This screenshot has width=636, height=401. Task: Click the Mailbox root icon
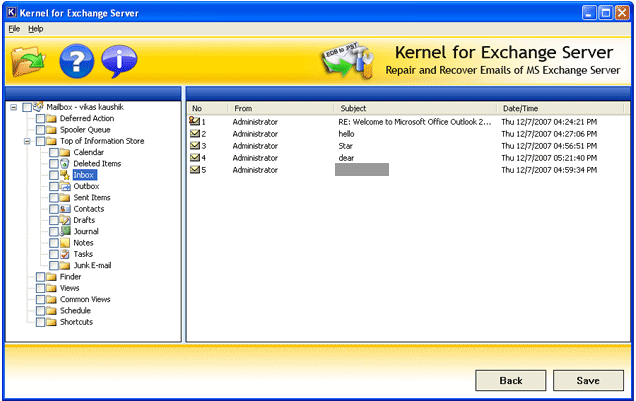(38, 107)
